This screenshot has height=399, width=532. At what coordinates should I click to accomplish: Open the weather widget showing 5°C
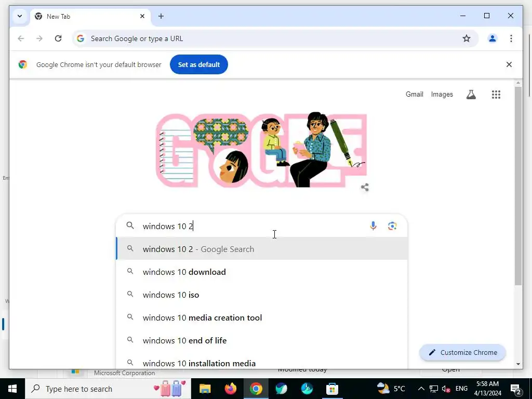391,389
